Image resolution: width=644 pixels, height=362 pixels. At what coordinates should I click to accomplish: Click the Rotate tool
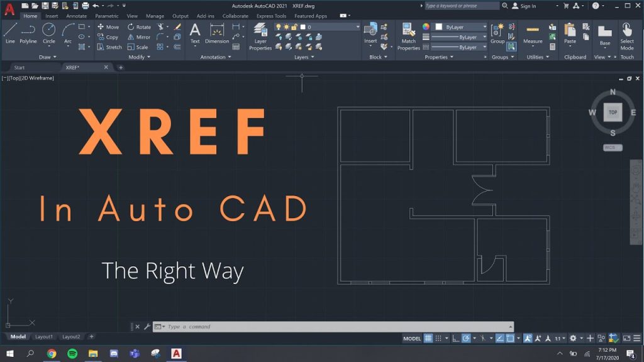139,26
